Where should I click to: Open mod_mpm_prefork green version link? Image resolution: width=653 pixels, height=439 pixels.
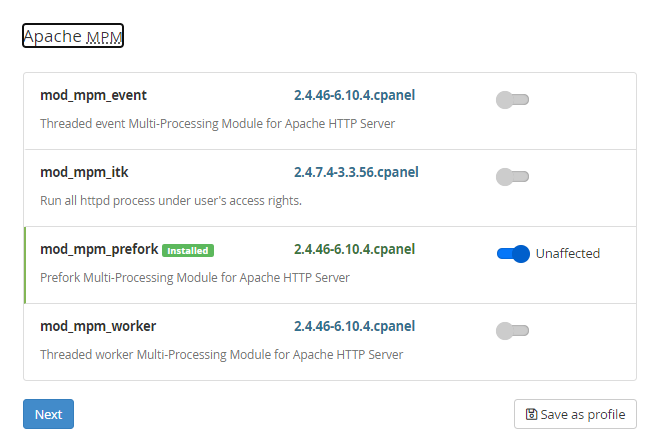pos(354,249)
